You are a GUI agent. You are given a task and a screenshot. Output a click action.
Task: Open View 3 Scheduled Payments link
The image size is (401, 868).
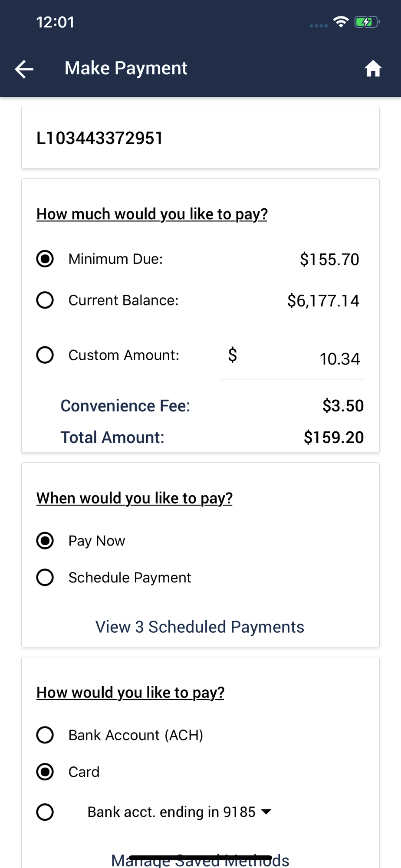(200, 627)
